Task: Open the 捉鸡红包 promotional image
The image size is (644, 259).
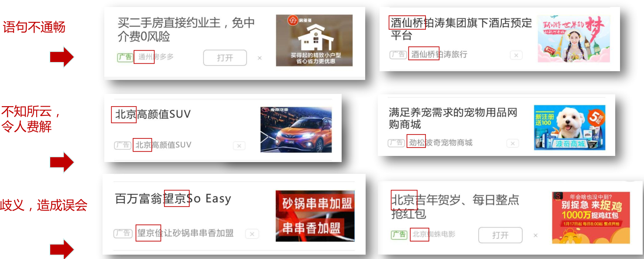Action: pyautogui.click(x=591, y=218)
